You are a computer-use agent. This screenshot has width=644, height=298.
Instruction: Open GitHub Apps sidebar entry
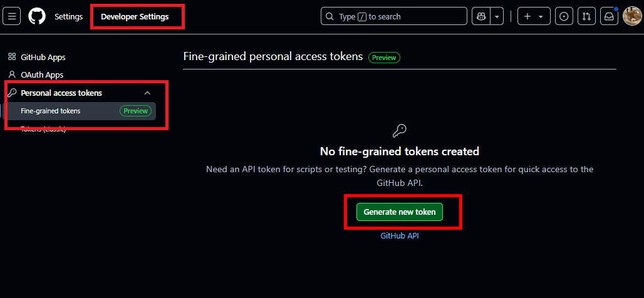point(43,57)
